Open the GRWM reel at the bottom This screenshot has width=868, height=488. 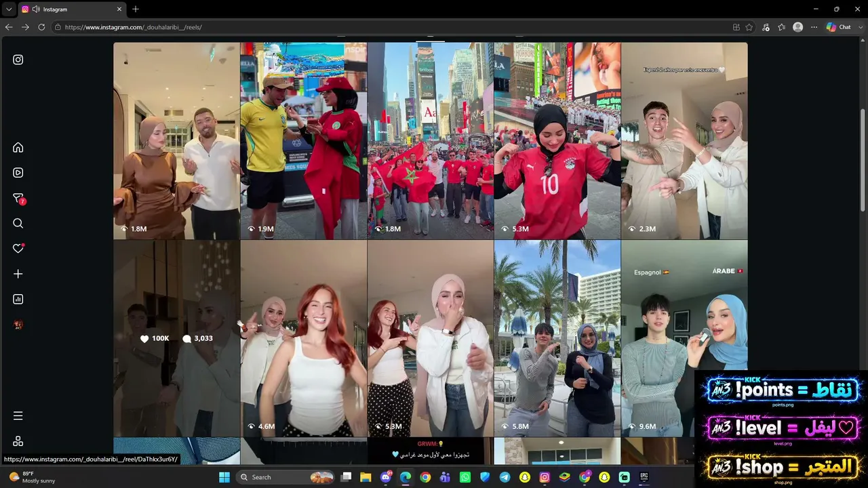click(431, 451)
